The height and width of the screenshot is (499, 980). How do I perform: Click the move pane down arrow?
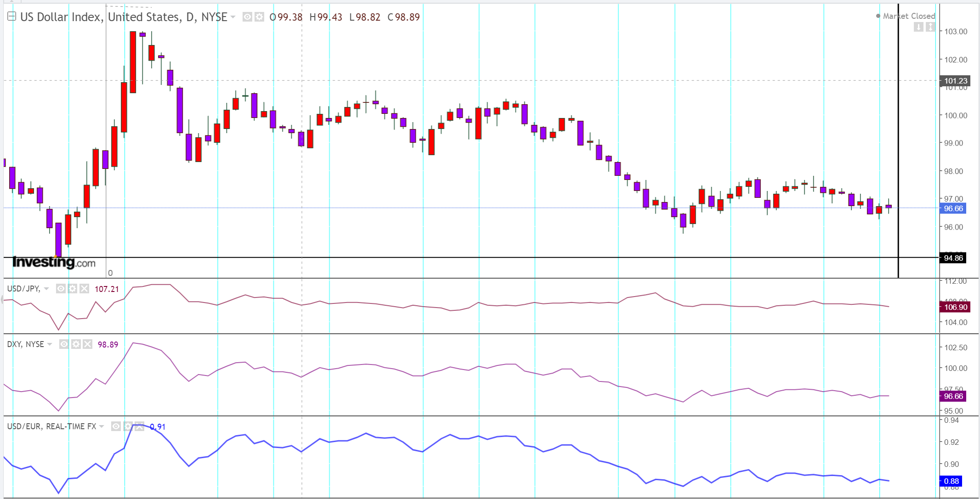coord(918,27)
